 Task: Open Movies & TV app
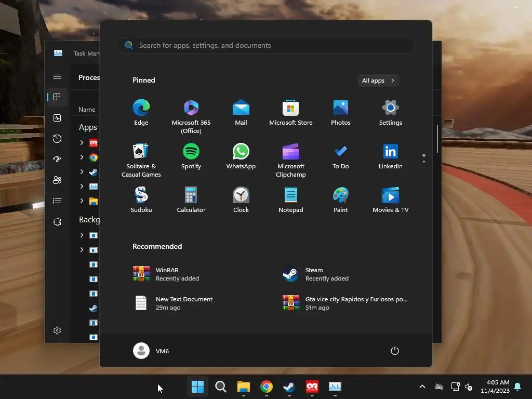pyautogui.click(x=391, y=200)
